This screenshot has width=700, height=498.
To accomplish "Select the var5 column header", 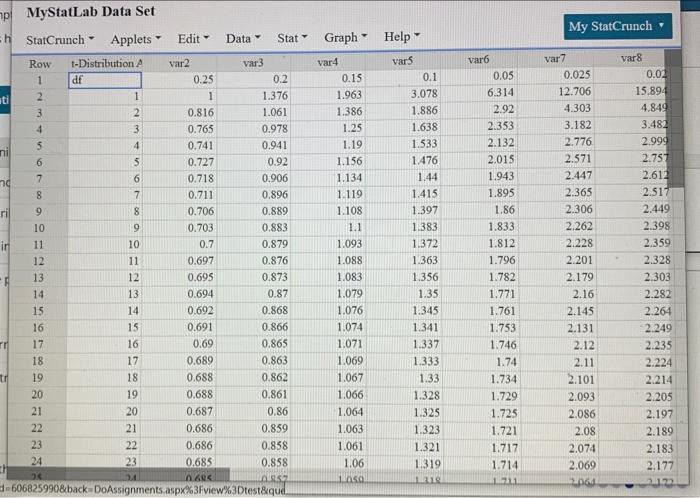I will coord(403,61).
